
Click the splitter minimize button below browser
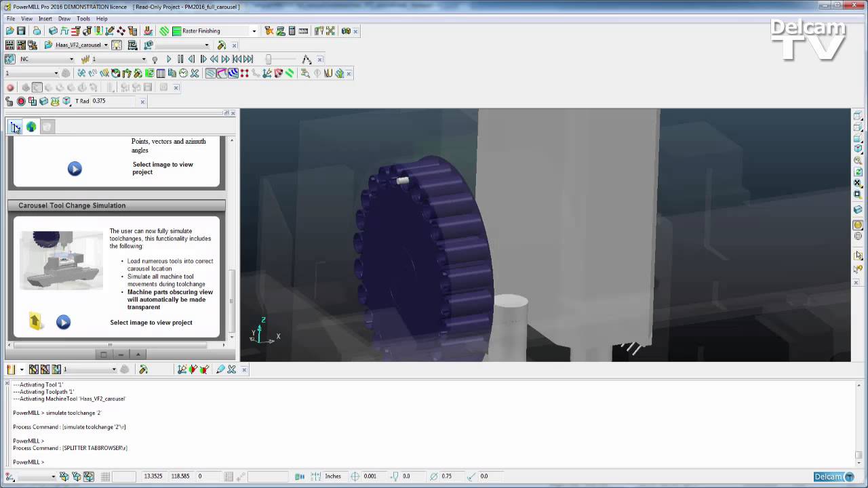click(x=121, y=354)
